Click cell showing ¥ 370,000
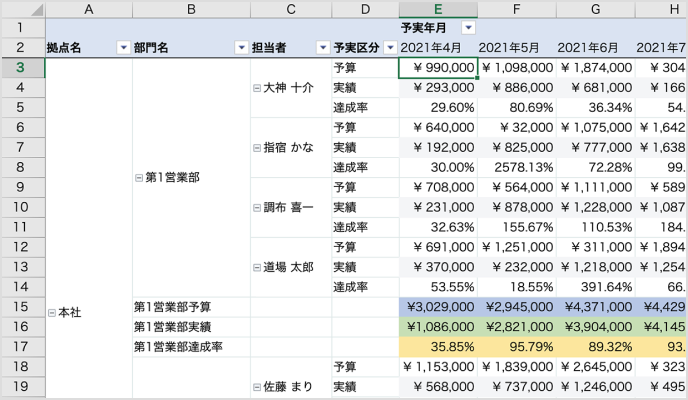Image resolution: width=688 pixels, height=400 pixels. pyautogui.click(x=438, y=267)
